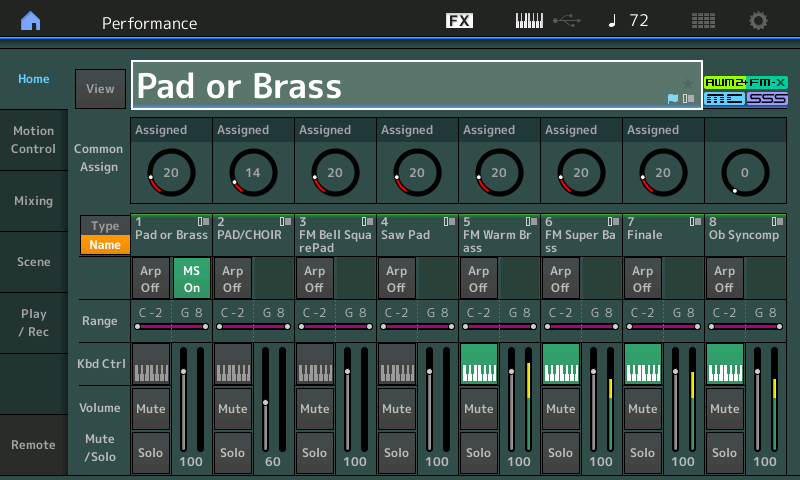This screenshot has height=480, width=800.
Task: Toggle Arp Off for Part 2
Action: (x=232, y=279)
